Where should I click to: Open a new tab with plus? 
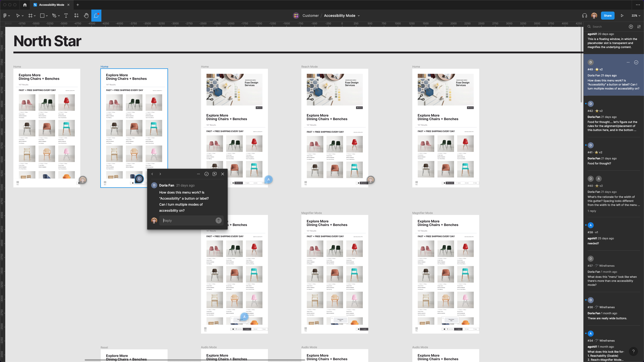pos(78,5)
